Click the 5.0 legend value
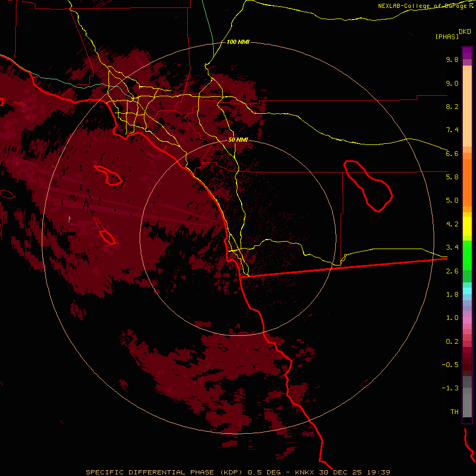Image resolution: width=476 pixels, height=476 pixels. coord(452,200)
